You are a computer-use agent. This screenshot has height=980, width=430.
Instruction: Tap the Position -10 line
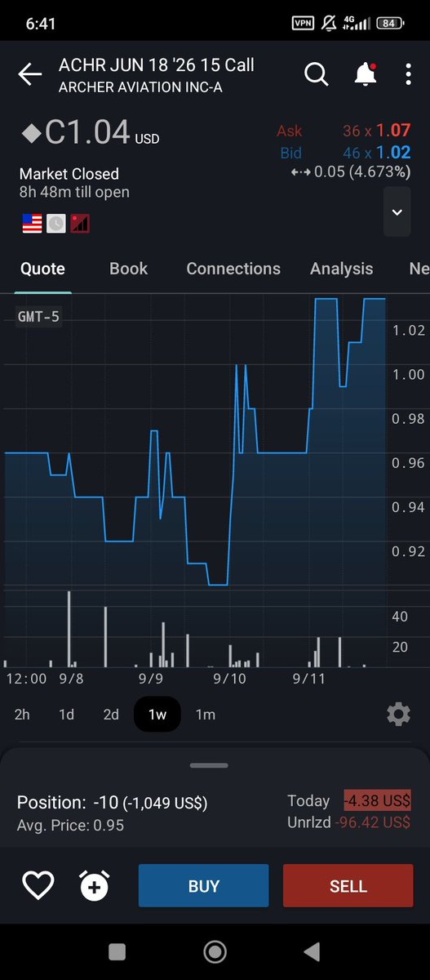point(113,803)
